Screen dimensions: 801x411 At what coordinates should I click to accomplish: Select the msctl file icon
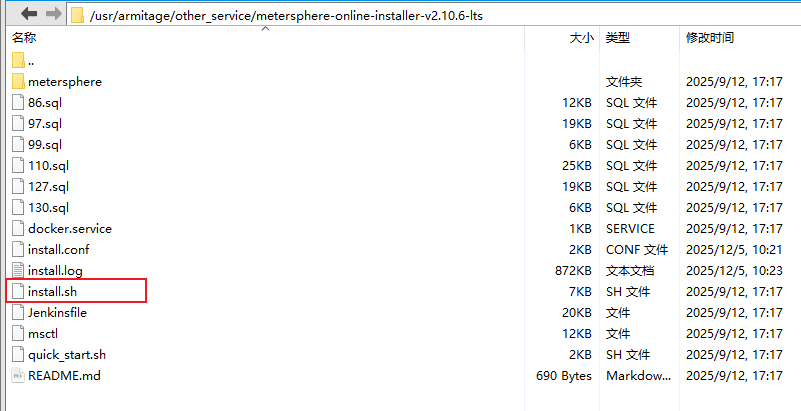coord(18,333)
